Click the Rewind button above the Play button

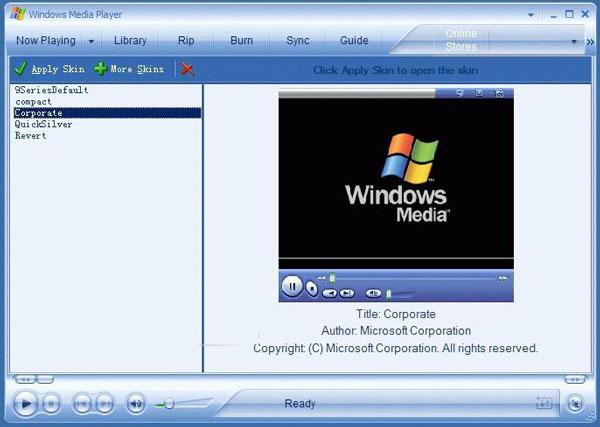pos(25,380)
